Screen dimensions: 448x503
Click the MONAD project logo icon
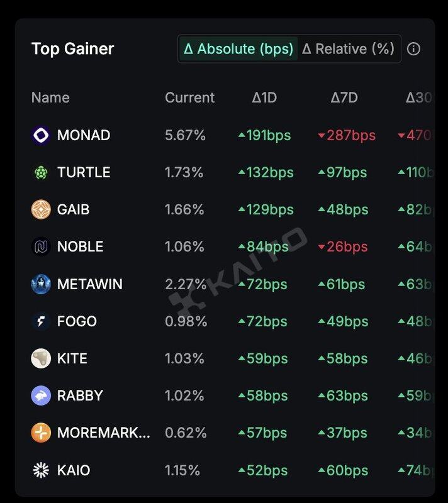41,135
